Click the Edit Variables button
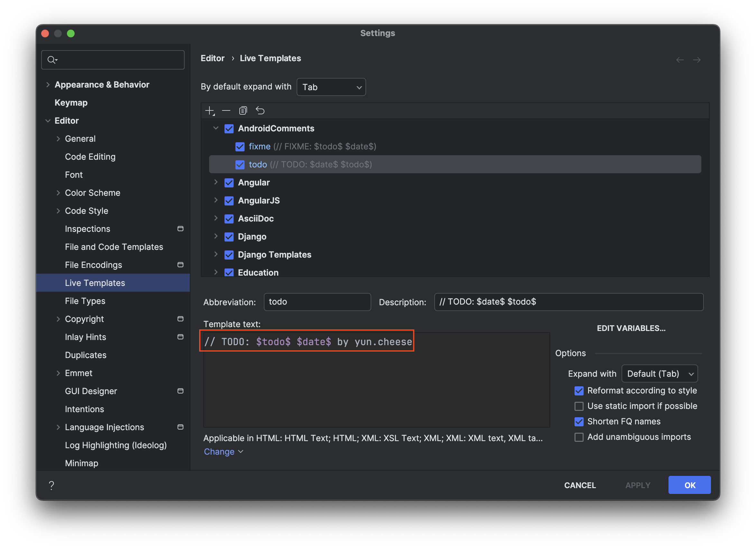756x548 pixels. point(631,328)
